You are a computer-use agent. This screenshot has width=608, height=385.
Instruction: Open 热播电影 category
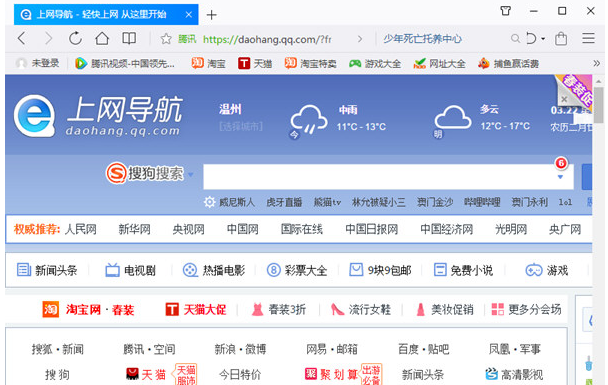click(x=214, y=270)
